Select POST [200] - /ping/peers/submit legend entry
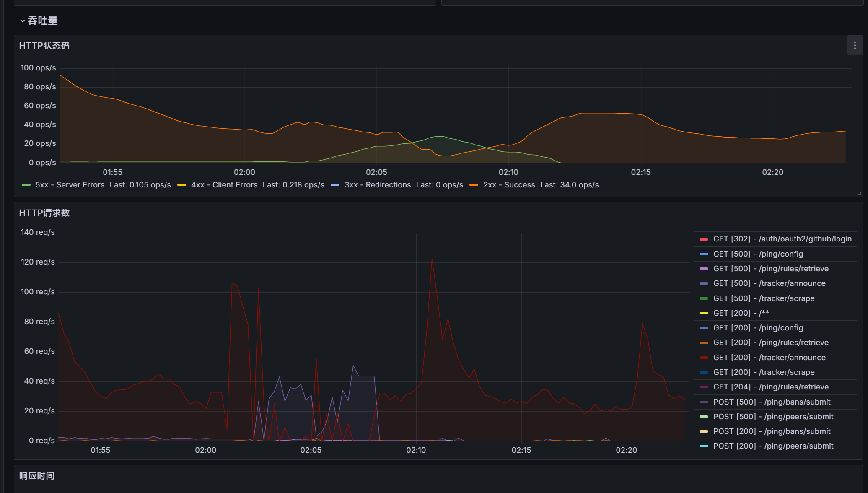 coord(773,446)
